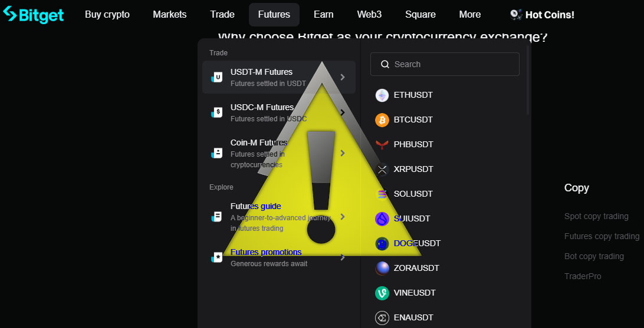
Task: Click the pair list scrollbar
Action: pos(528,80)
